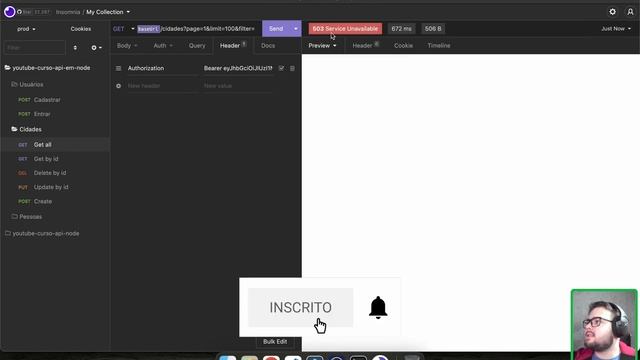Click the 503 Service Unavailable status
This screenshot has width=640, height=360.
[345, 29]
